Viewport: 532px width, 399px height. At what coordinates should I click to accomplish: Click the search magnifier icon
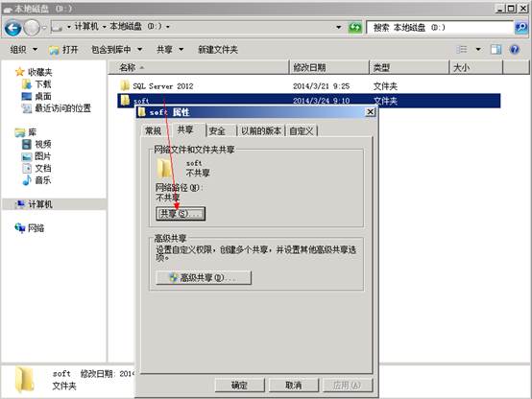[521, 27]
